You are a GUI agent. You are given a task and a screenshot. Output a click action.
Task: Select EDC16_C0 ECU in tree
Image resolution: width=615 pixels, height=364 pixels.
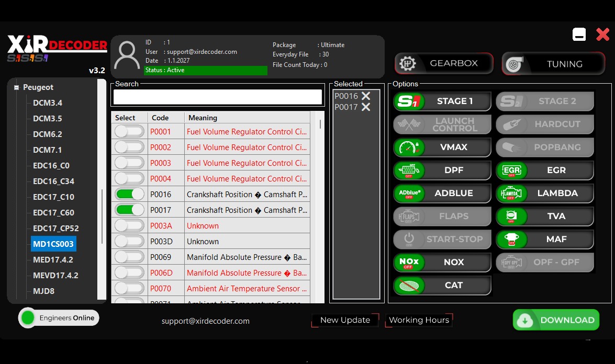[51, 165]
